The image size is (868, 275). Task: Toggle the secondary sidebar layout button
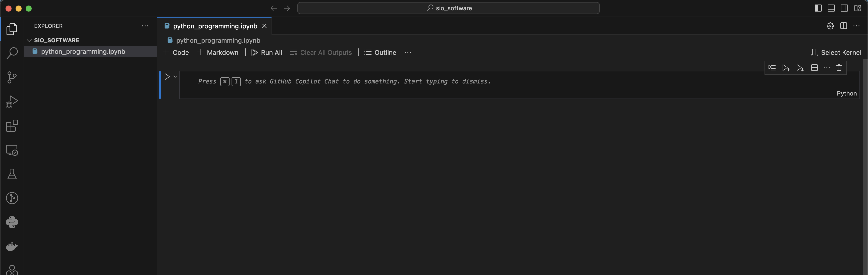(x=844, y=8)
